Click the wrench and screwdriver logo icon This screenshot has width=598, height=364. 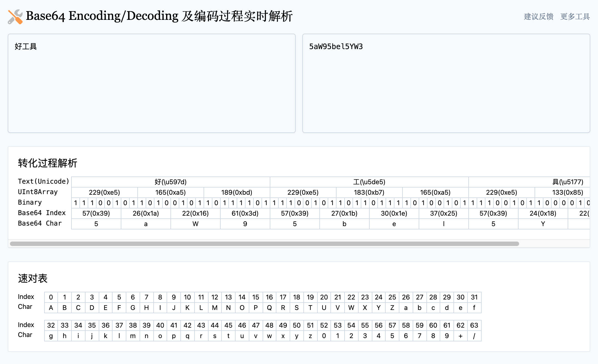click(x=15, y=17)
